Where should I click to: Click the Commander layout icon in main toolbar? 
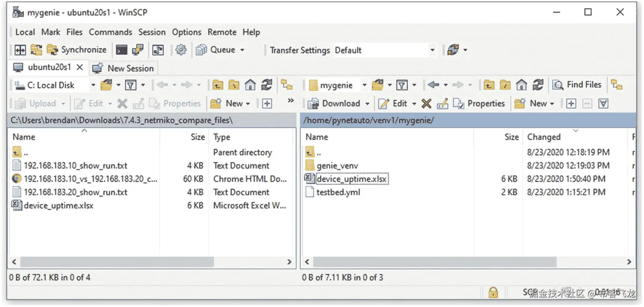20,50
